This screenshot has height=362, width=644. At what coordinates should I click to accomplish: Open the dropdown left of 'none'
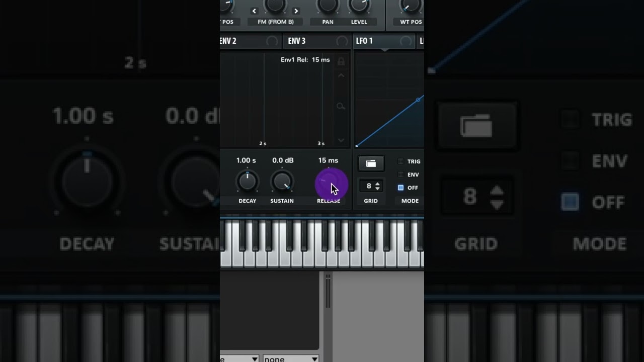239,358
